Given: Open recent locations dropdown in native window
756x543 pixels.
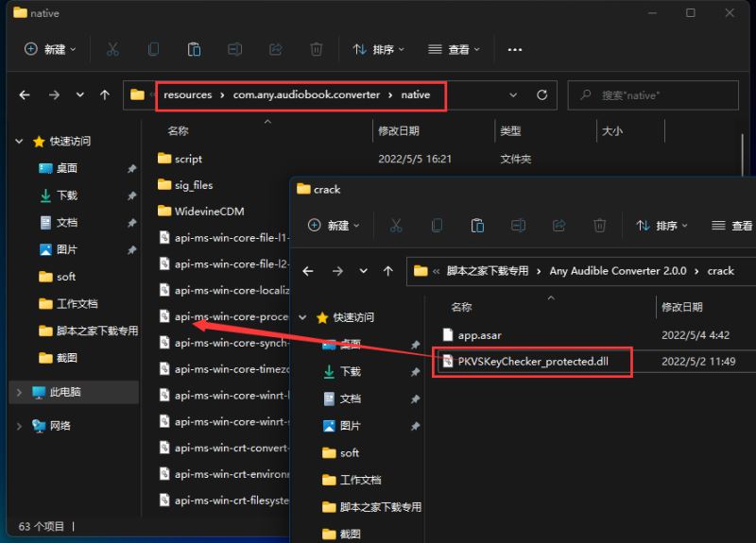Looking at the screenshot, I should [80, 95].
